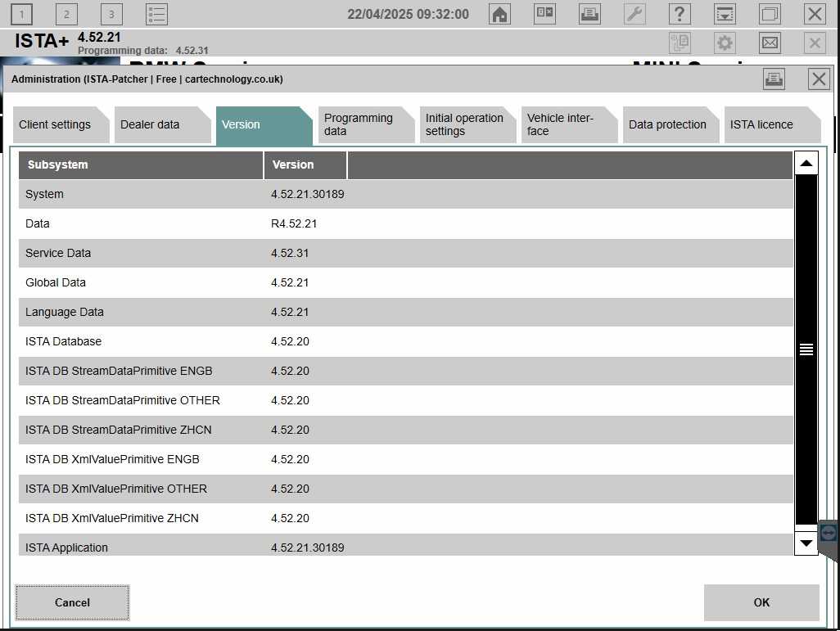Select the Language Data row

[405, 313]
